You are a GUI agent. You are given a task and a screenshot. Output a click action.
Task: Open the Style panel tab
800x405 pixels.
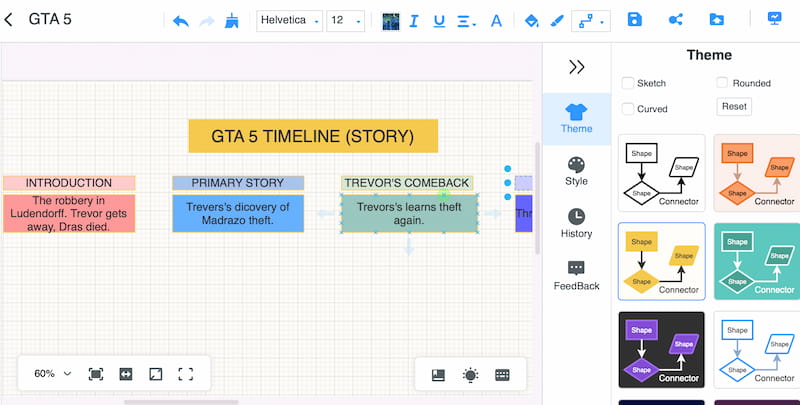pyautogui.click(x=577, y=171)
